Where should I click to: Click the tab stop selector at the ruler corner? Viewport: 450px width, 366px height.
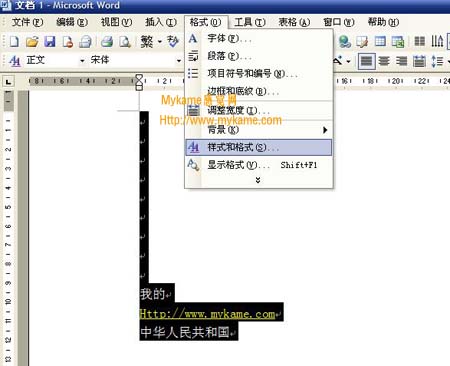[x=8, y=81]
